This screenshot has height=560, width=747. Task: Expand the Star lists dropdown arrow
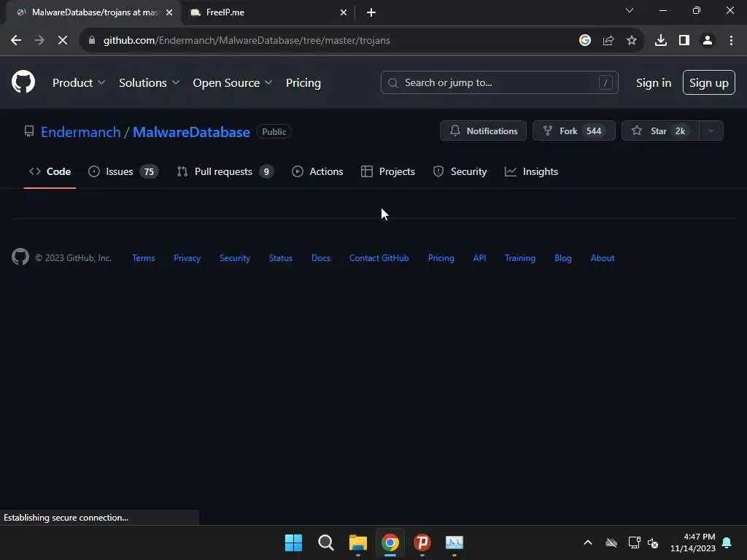(x=711, y=131)
